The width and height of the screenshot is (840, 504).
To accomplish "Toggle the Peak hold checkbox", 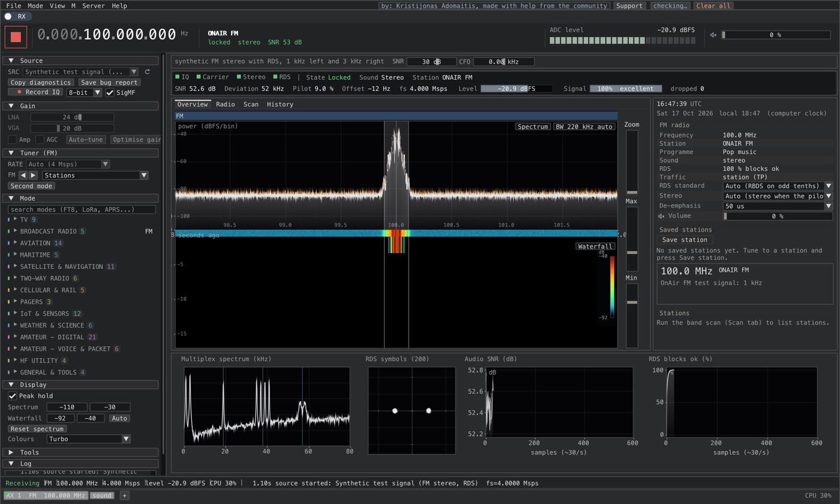I will click(x=12, y=396).
